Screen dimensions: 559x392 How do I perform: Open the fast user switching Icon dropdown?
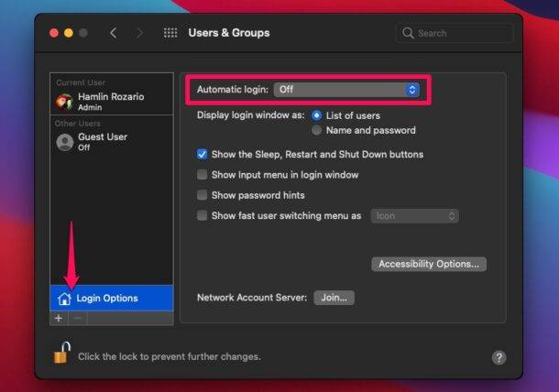pos(414,216)
